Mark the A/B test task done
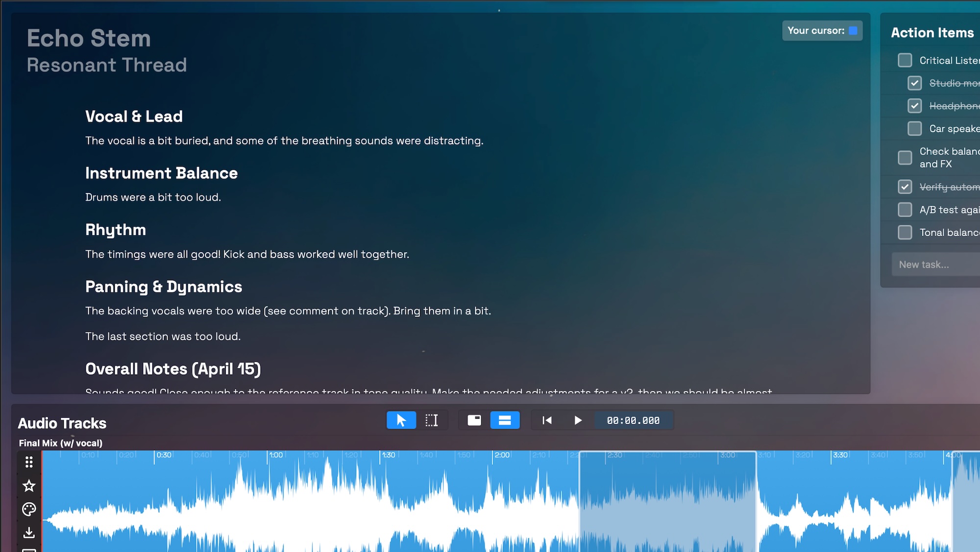980x552 pixels. pyautogui.click(x=905, y=210)
